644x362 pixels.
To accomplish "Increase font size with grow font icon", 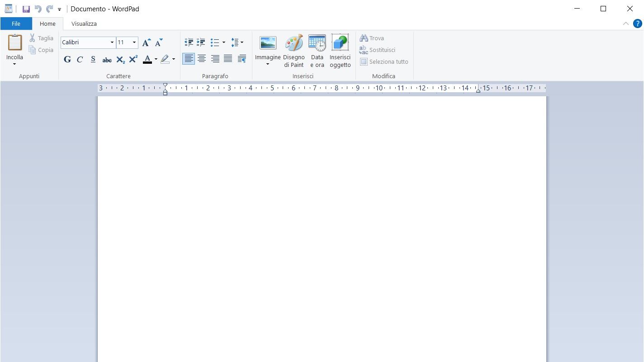I will pos(146,42).
